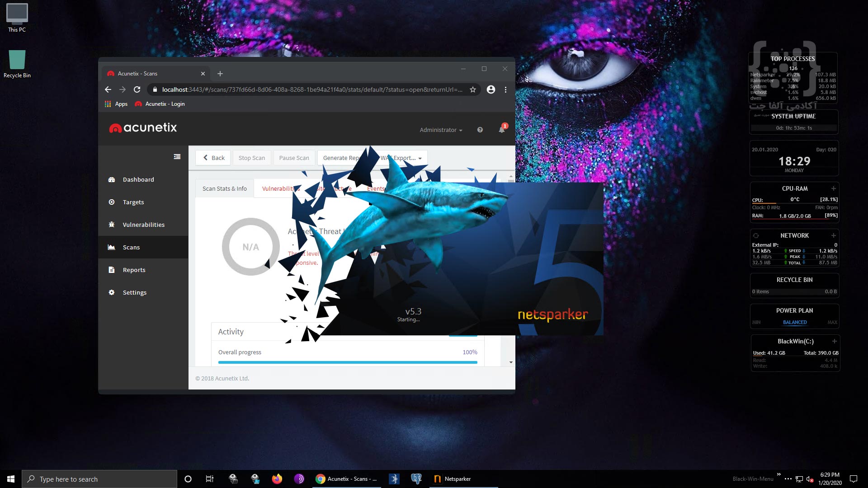Viewport: 868px width, 488px height.
Task: Open the Administrator dropdown
Action: pos(441,130)
